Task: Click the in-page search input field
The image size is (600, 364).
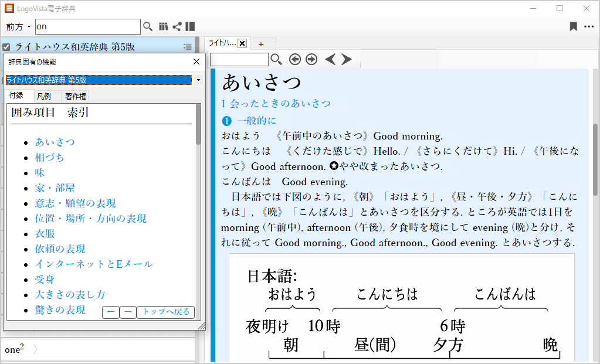Action: 239,59
